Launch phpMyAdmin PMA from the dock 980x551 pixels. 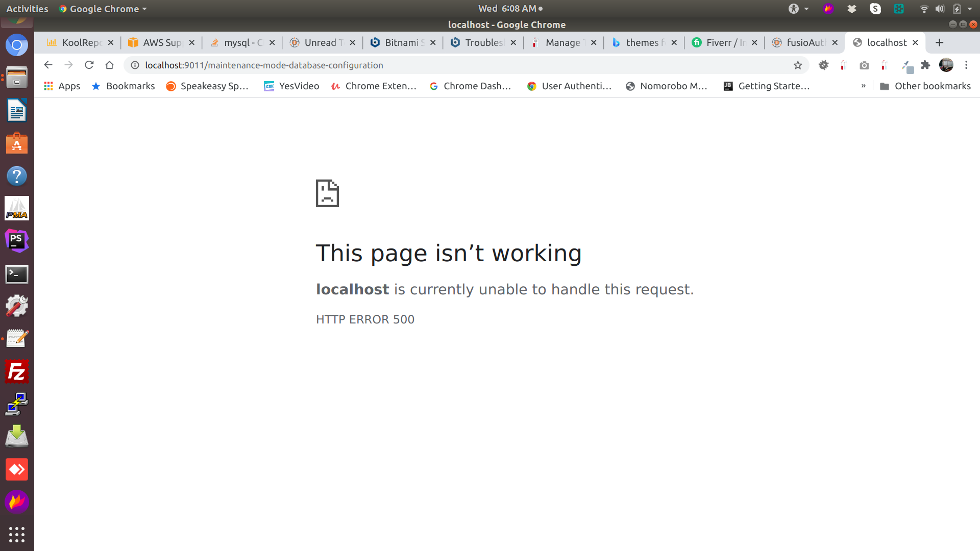pos(17,209)
